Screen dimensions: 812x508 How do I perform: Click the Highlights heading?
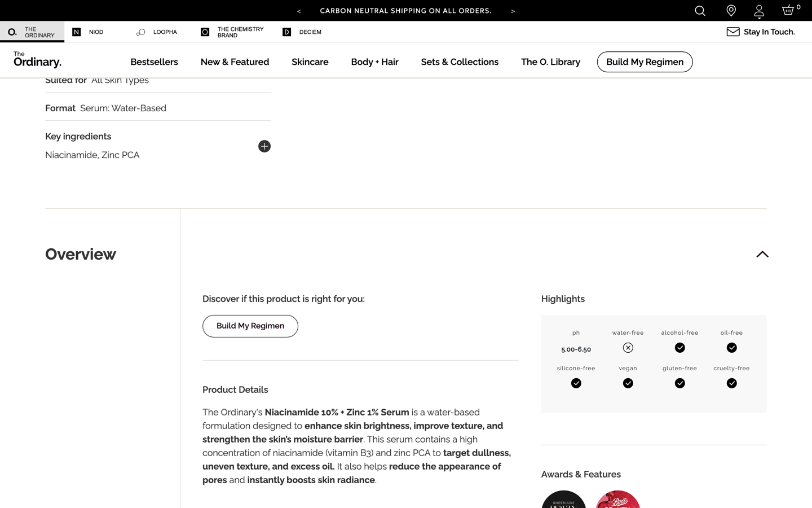click(x=563, y=299)
